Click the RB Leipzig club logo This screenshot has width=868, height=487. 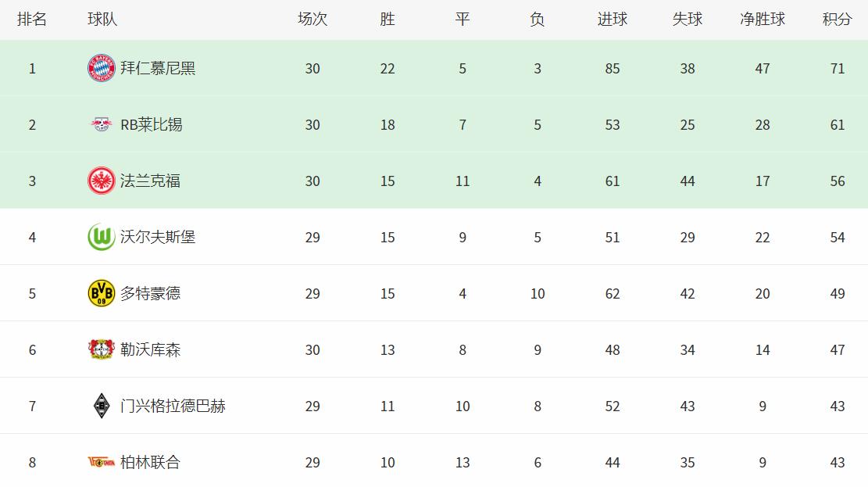pos(102,124)
